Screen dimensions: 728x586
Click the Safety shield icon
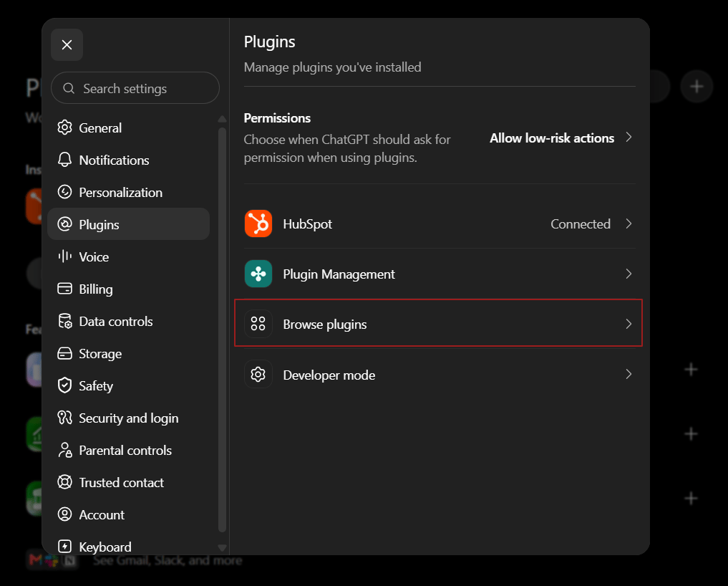point(64,385)
